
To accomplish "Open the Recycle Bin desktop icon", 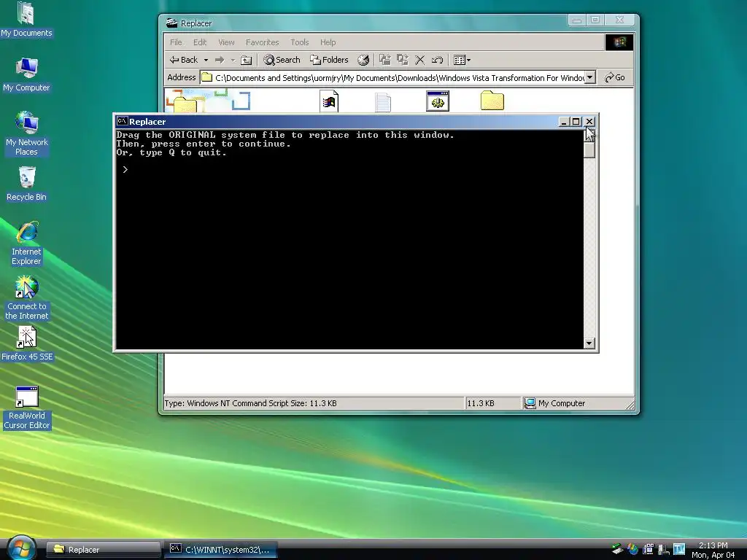I will point(26,184).
